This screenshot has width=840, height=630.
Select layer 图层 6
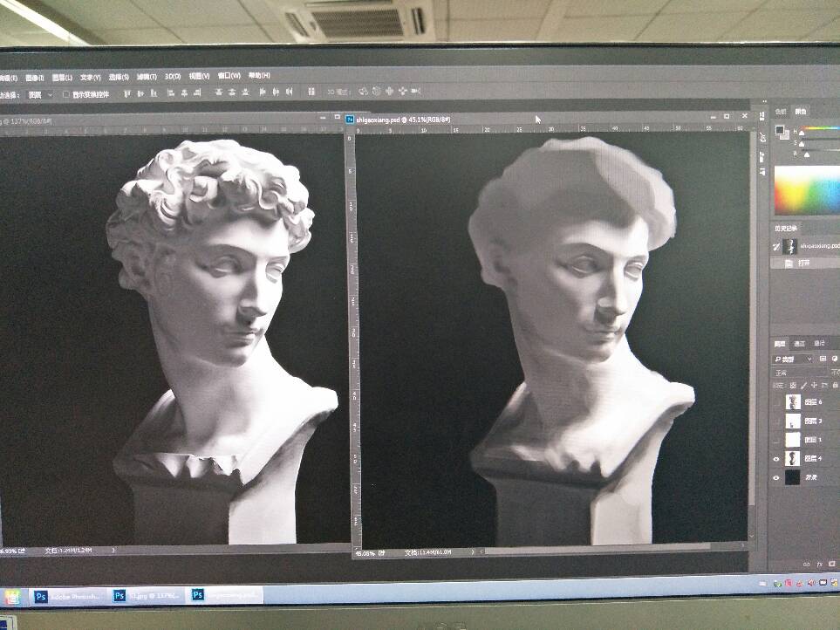(805, 401)
